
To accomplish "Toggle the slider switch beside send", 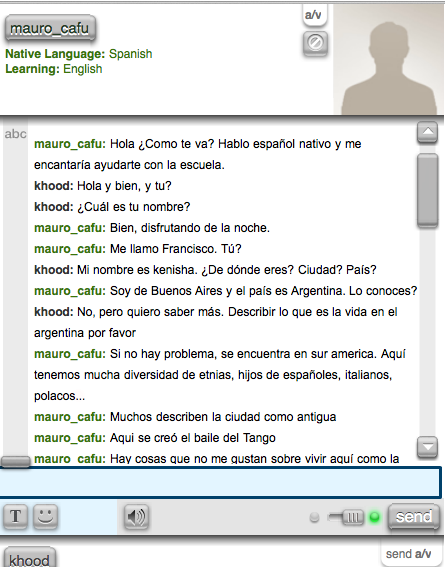I will [346, 517].
